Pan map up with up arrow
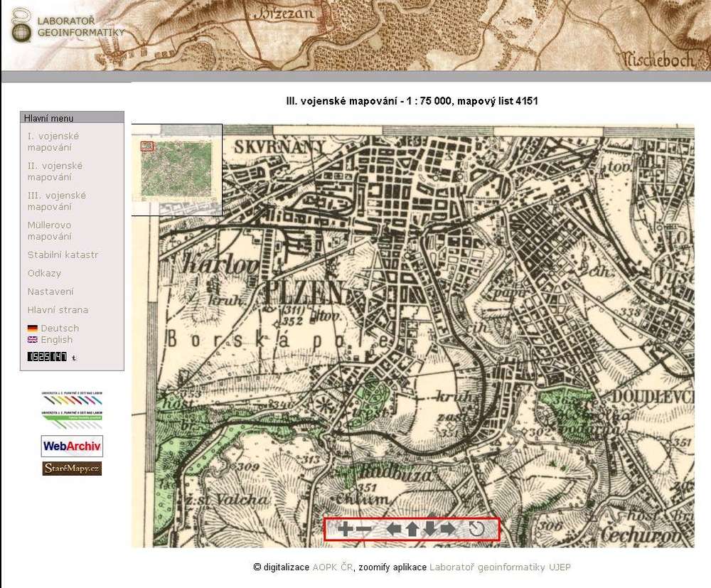Image resolution: width=711 pixels, height=588 pixels. [412, 529]
